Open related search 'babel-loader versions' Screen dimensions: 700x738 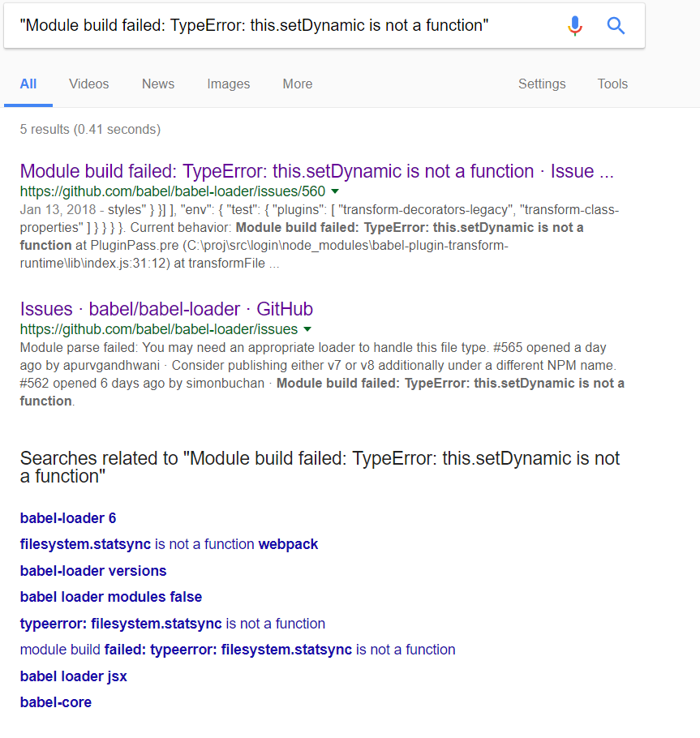pyautogui.click(x=93, y=571)
